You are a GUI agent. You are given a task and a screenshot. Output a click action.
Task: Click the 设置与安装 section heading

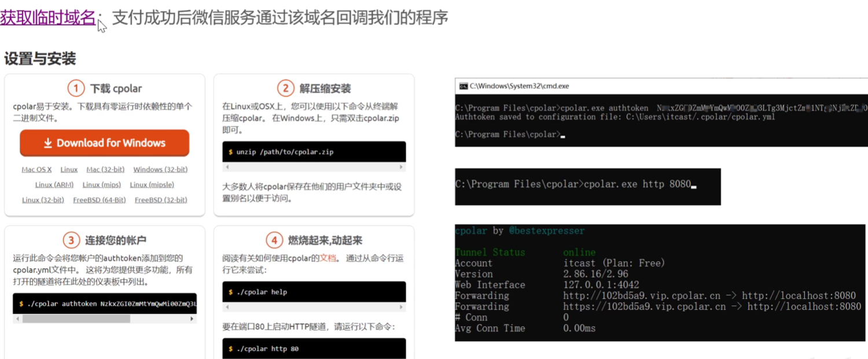coord(40,58)
